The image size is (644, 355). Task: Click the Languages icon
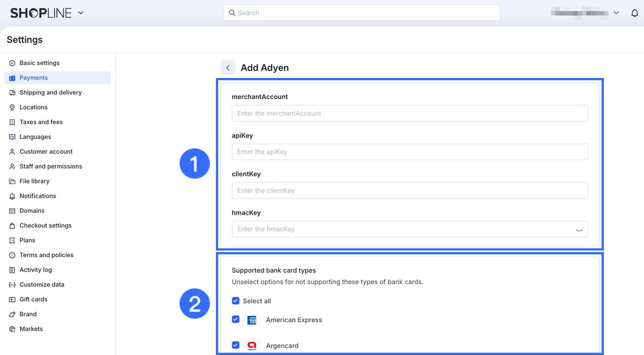coord(12,137)
